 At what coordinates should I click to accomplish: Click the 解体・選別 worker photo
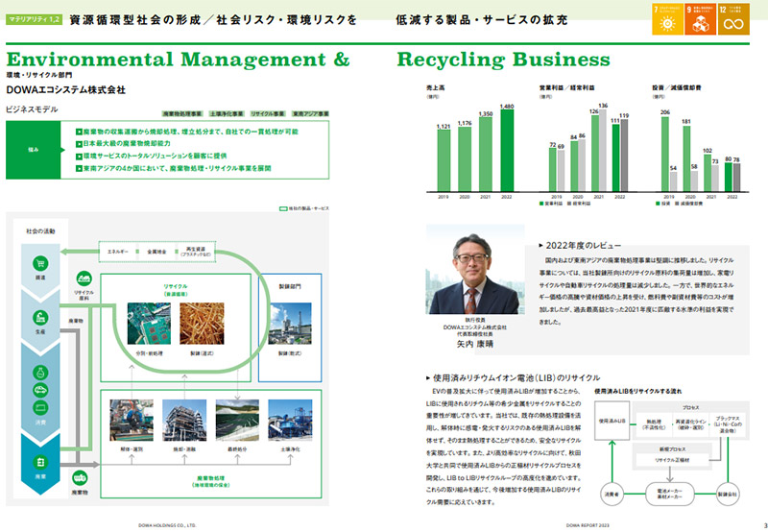(132, 421)
